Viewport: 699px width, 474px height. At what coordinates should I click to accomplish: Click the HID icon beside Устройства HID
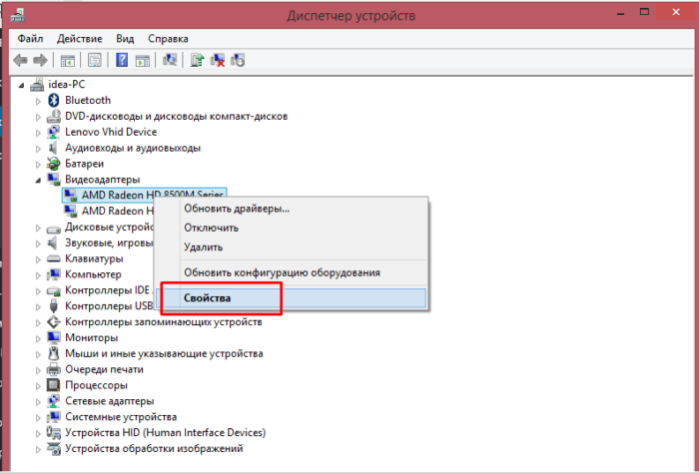[x=53, y=433]
